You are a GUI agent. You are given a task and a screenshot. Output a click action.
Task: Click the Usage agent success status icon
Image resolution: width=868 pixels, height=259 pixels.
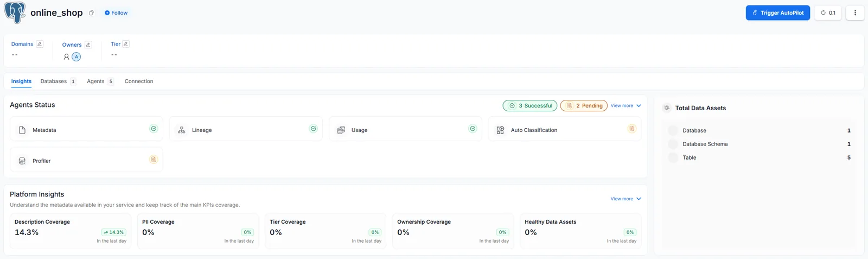[473, 129]
